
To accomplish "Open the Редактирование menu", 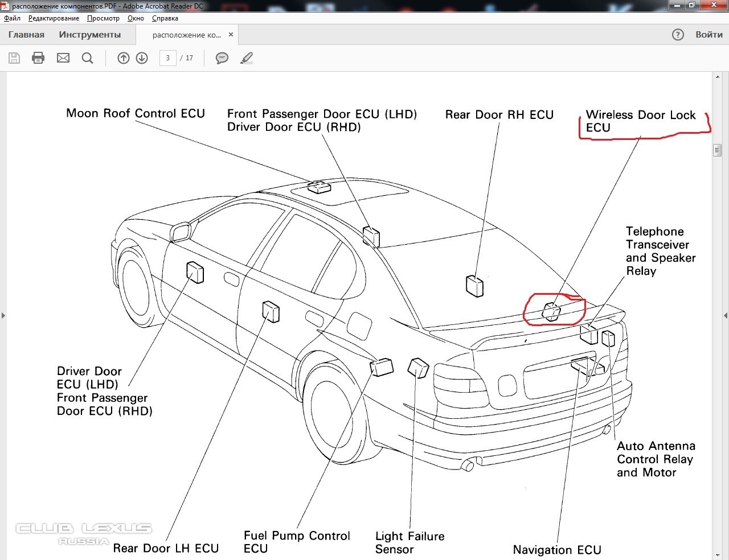I will click(54, 18).
